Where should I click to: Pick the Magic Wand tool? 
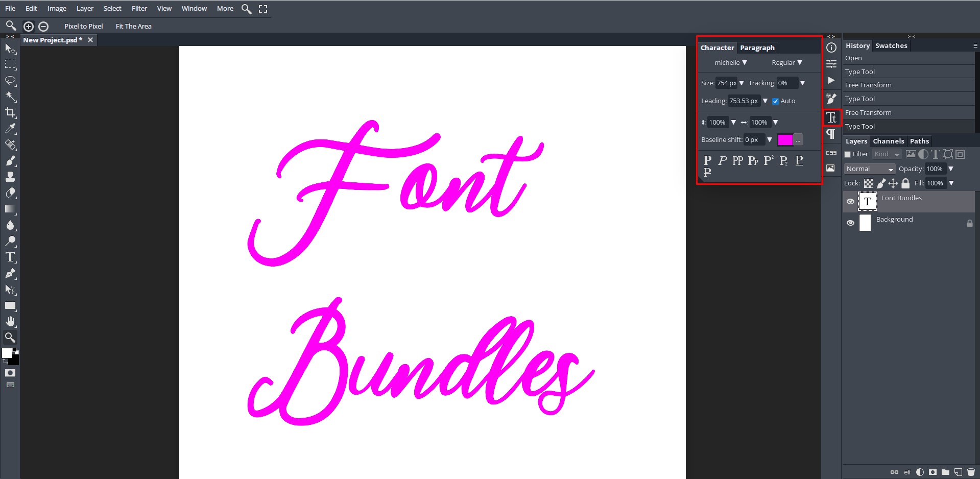pyautogui.click(x=10, y=97)
